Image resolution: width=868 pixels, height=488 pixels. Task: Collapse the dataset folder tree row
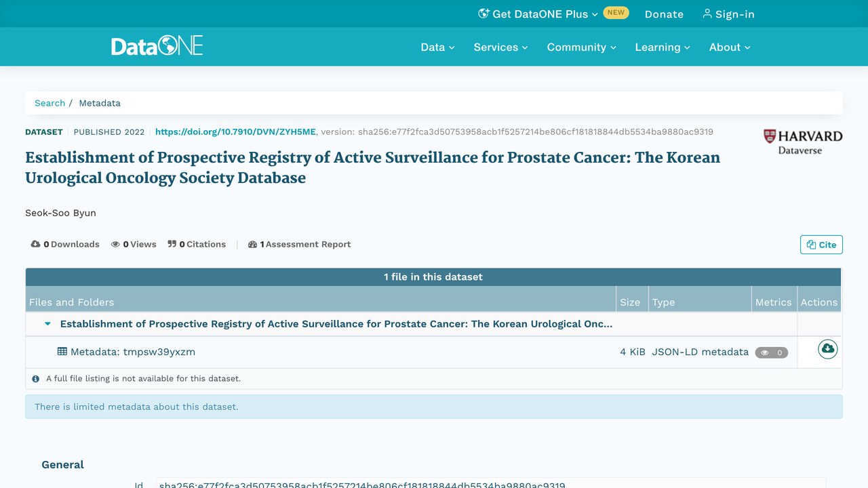click(x=47, y=324)
